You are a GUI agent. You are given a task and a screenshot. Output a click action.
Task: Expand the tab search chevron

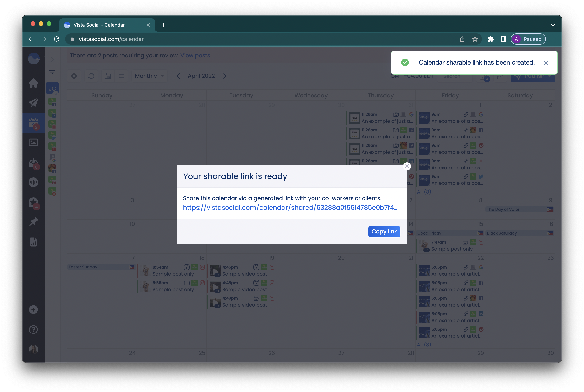coord(553,25)
